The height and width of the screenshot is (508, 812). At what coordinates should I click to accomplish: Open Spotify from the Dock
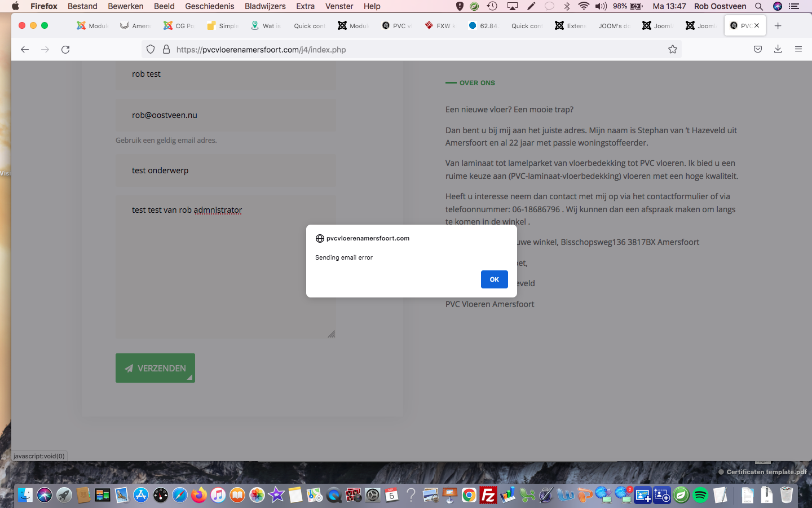(700, 495)
